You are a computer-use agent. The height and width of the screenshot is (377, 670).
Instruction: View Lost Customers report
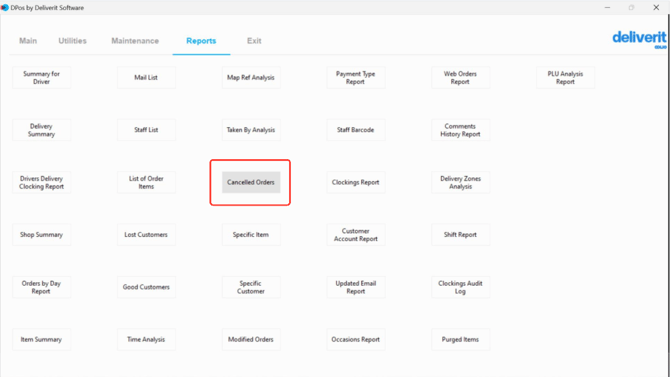click(146, 235)
